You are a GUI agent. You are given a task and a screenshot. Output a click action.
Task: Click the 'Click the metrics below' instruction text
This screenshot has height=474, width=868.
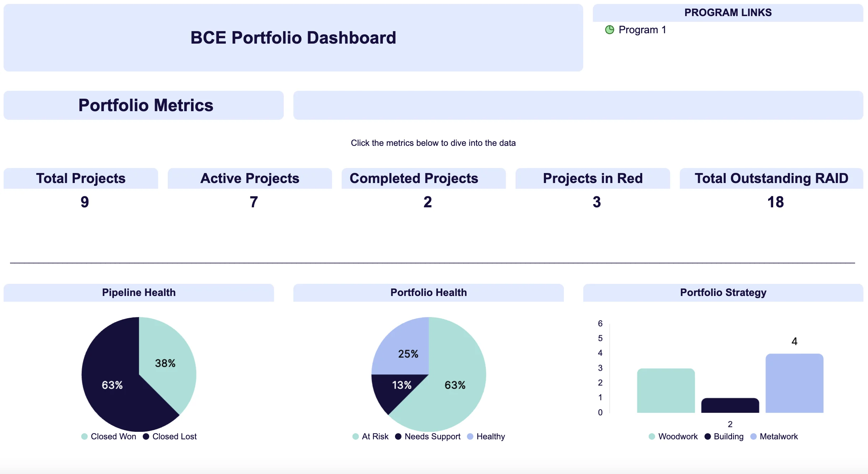(433, 143)
